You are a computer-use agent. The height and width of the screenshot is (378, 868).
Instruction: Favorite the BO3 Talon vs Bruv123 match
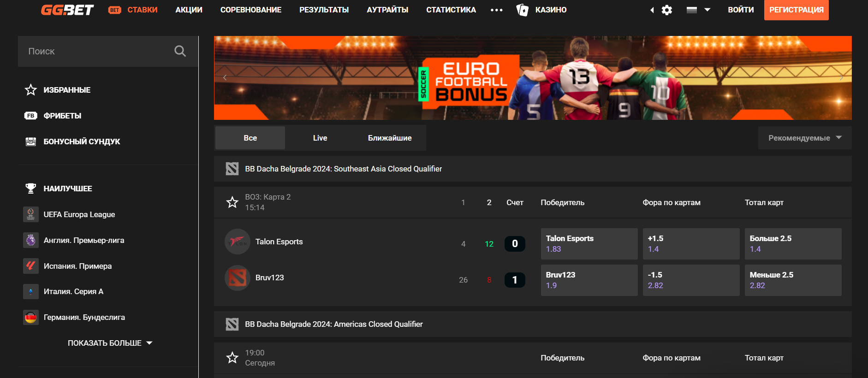[x=232, y=202]
